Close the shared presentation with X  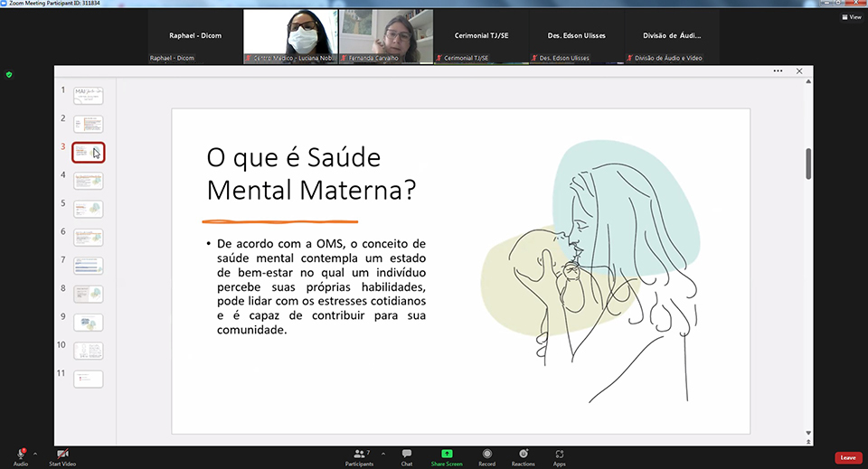pyautogui.click(x=799, y=71)
